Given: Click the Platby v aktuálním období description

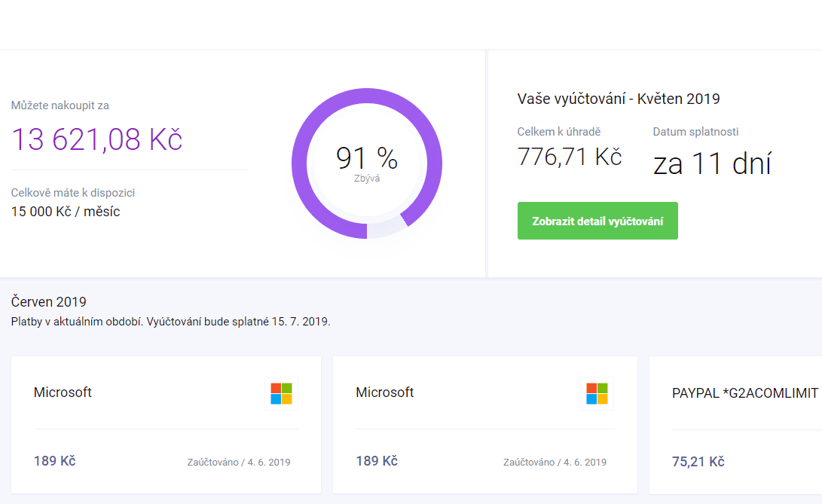Looking at the screenshot, I should (x=171, y=322).
